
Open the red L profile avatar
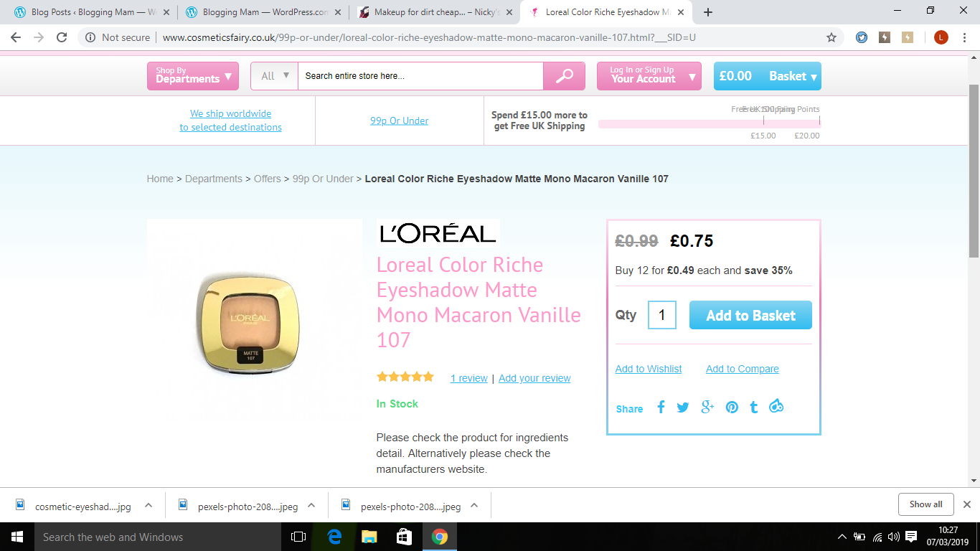point(941,37)
